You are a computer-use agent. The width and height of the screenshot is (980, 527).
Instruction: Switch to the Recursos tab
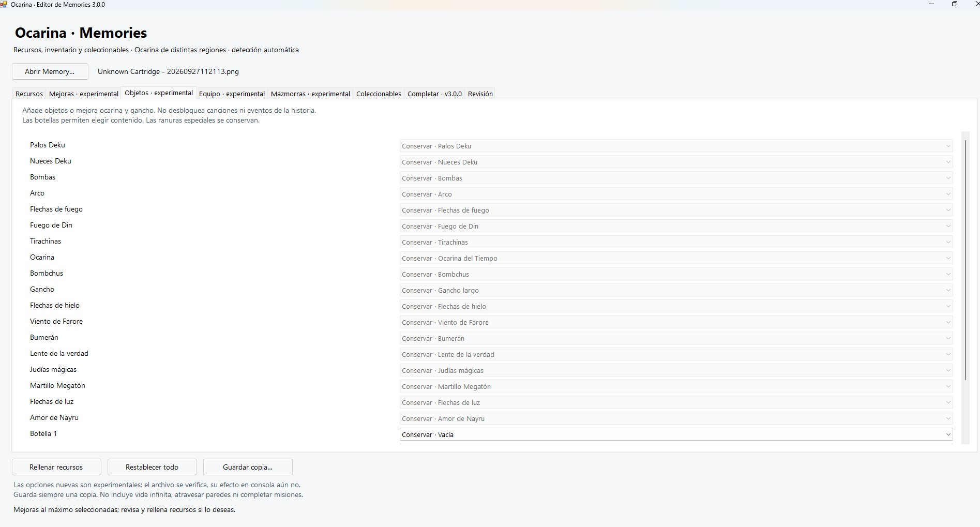pos(29,94)
